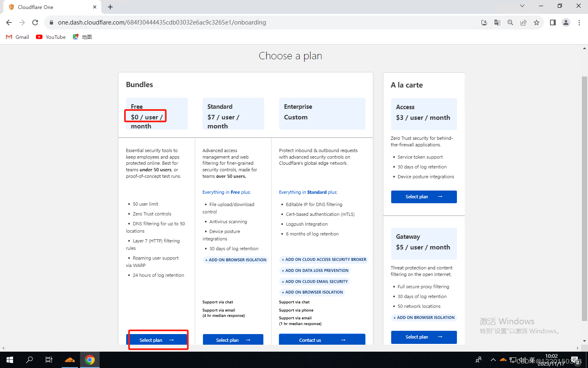The image size is (588, 368).
Task: Click the Access $3 plan header
Action: point(424,114)
